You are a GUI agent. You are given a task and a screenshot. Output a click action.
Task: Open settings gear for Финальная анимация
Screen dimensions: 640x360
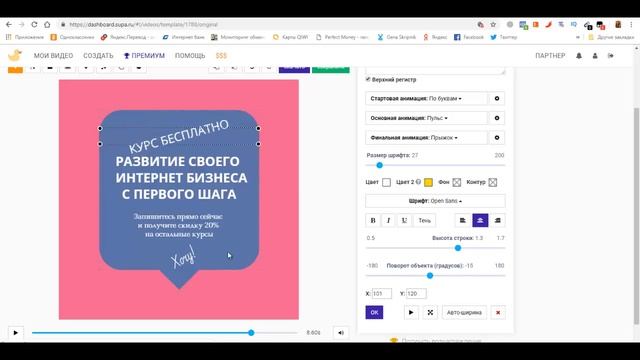(497, 138)
